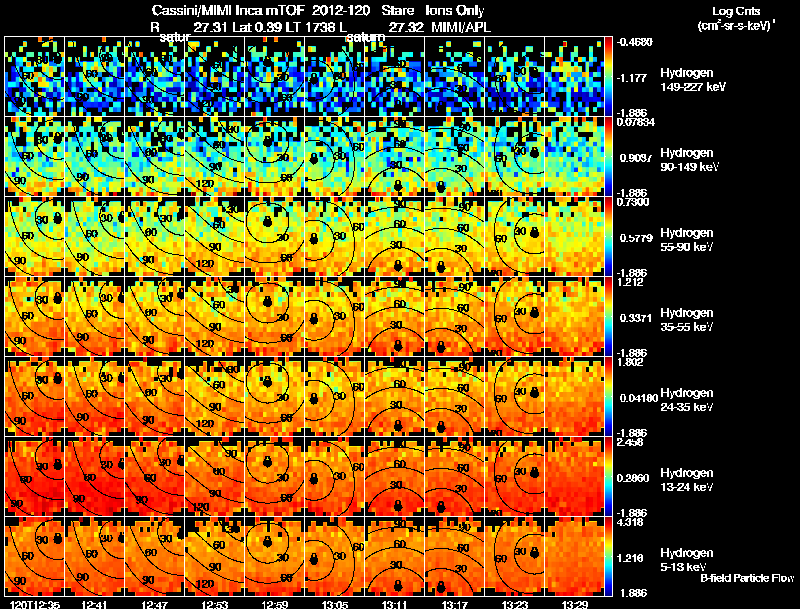The height and width of the screenshot is (609, 800).
Task: Click the 13:29 time axis label
Action: click(x=575, y=604)
